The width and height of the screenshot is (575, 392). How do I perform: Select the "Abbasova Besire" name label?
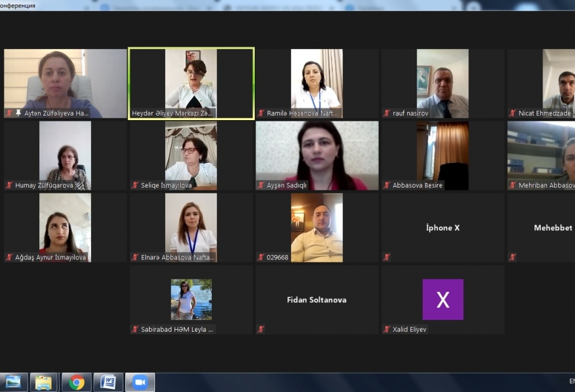tap(417, 185)
